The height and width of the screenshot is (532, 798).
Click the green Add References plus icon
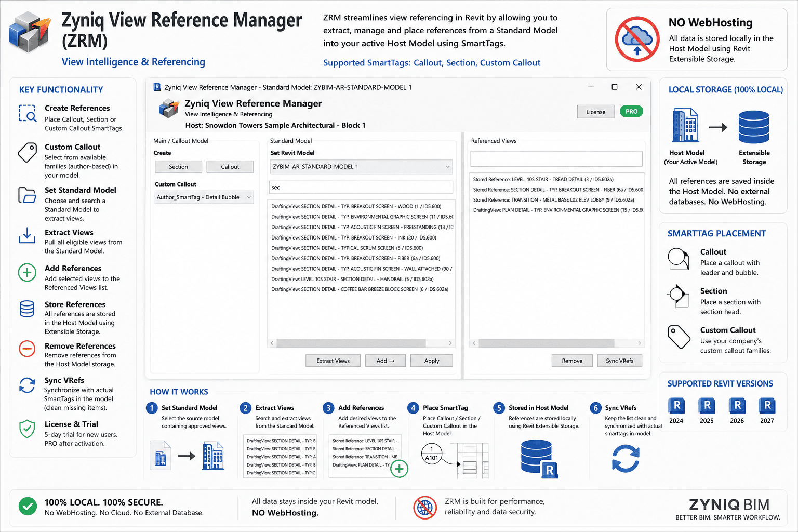coord(27,272)
